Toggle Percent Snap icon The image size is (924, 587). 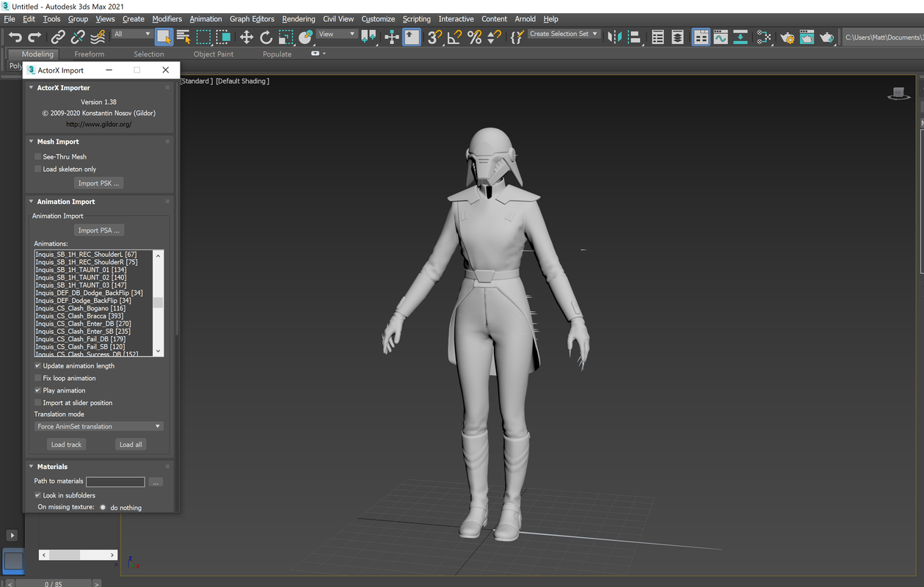[475, 37]
